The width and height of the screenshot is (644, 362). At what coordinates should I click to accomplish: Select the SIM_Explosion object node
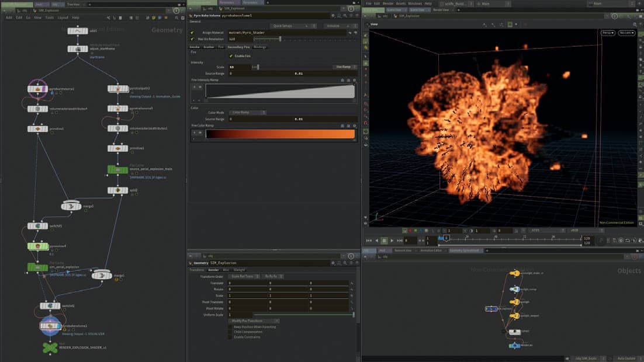click(491, 308)
